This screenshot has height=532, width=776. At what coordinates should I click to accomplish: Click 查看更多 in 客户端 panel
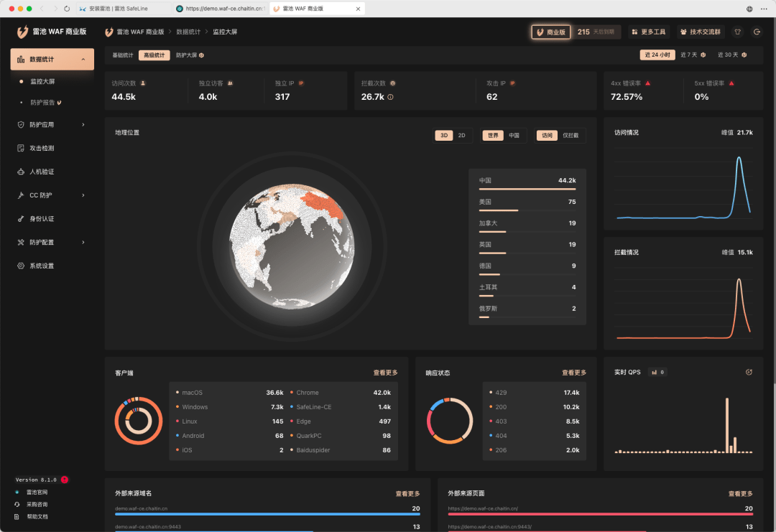click(x=385, y=373)
